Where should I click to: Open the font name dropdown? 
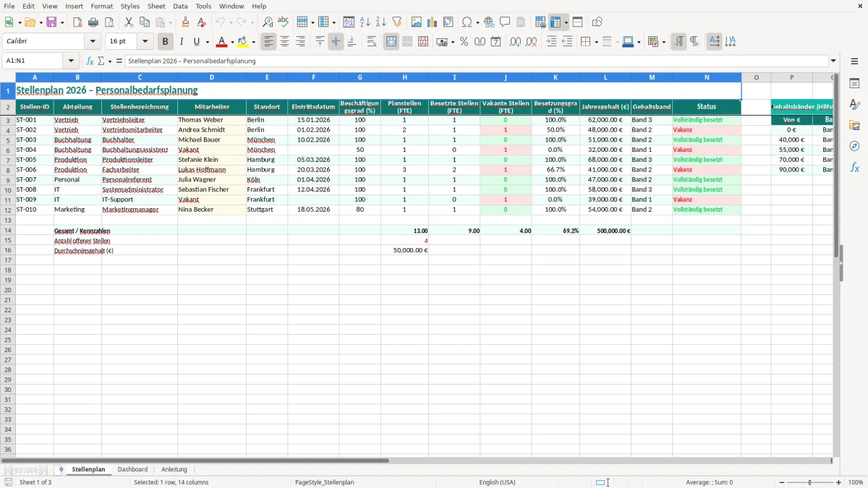[x=93, y=42]
